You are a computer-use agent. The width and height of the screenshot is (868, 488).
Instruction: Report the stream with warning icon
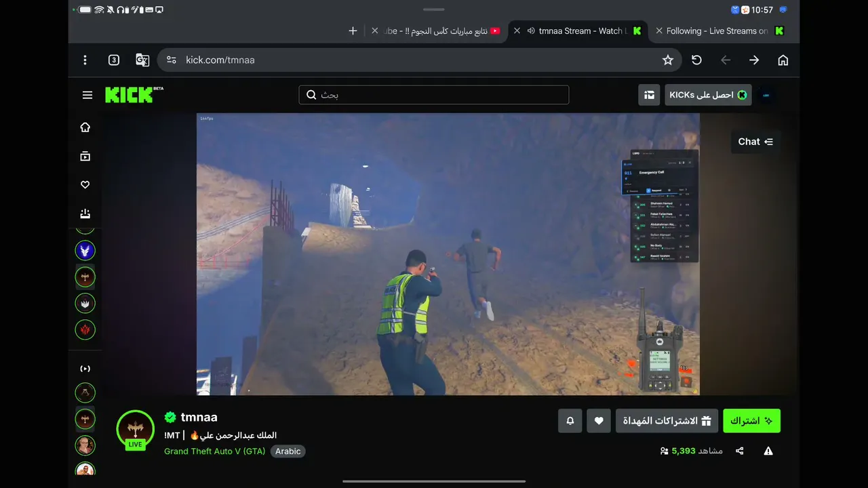coord(768,451)
